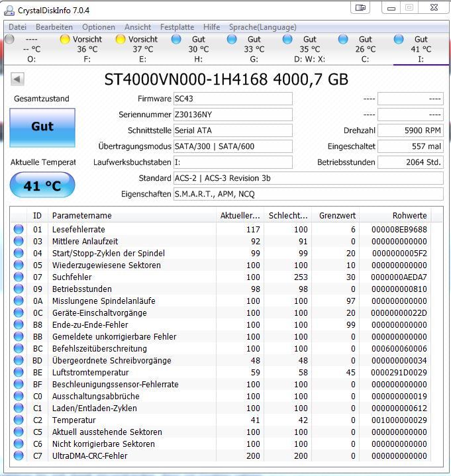Click status icon of Luftstromtemperatur row
This screenshot has width=451, height=476.
19,372
